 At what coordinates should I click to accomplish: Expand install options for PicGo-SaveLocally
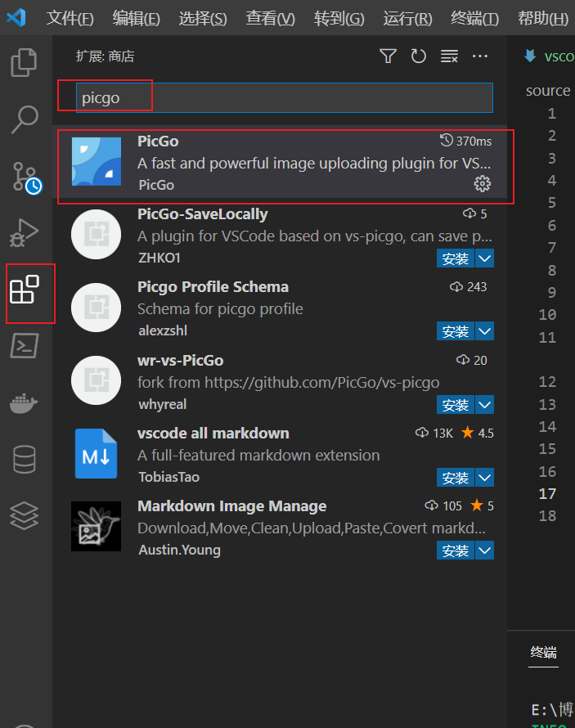click(x=484, y=258)
